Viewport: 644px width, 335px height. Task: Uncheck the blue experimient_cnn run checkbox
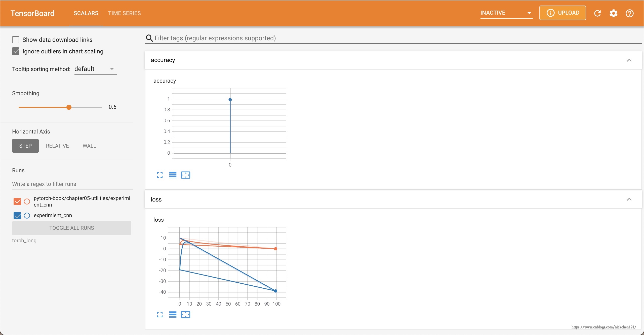[17, 216]
